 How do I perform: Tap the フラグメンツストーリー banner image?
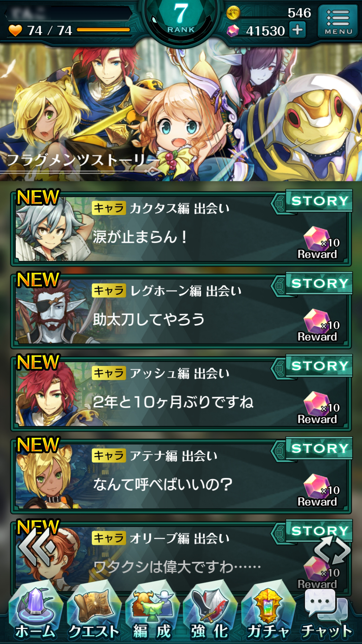tap(181, 113)
